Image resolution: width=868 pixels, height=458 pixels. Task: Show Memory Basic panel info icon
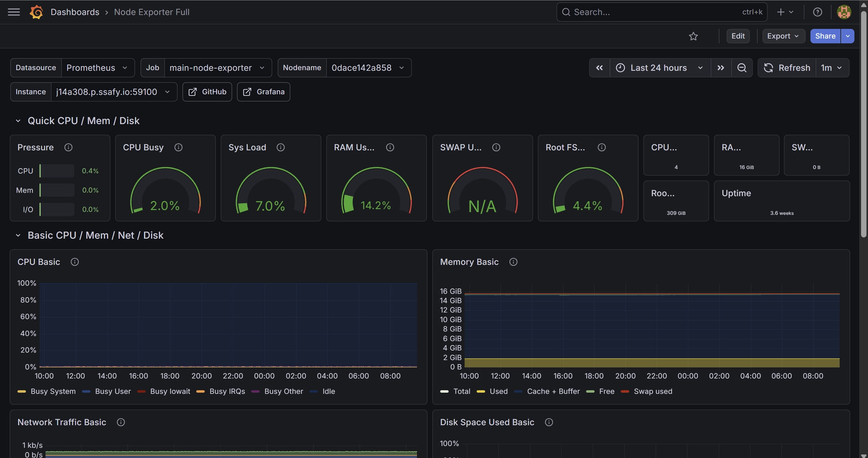click(513, 262)
